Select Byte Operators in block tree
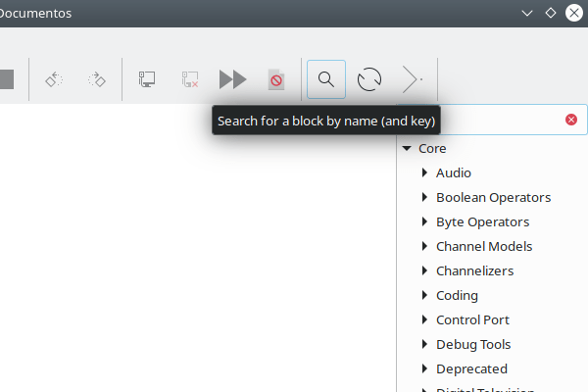Image resolution: width=588 pixels, height=392 pixels. [x=482, y=222]
